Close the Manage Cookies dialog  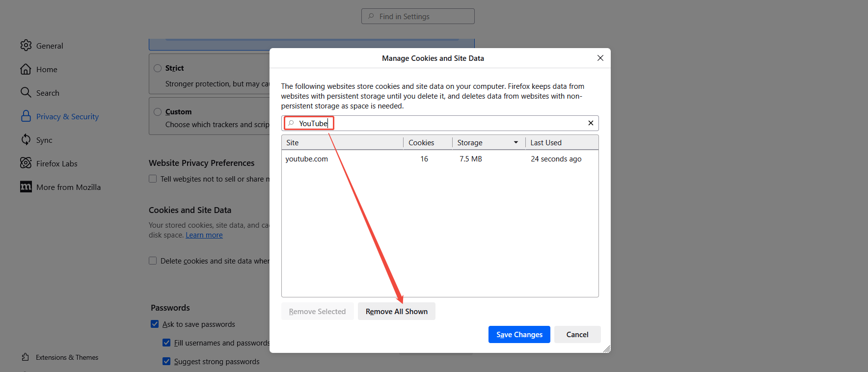pyautogui.click(x=600, y=58)
